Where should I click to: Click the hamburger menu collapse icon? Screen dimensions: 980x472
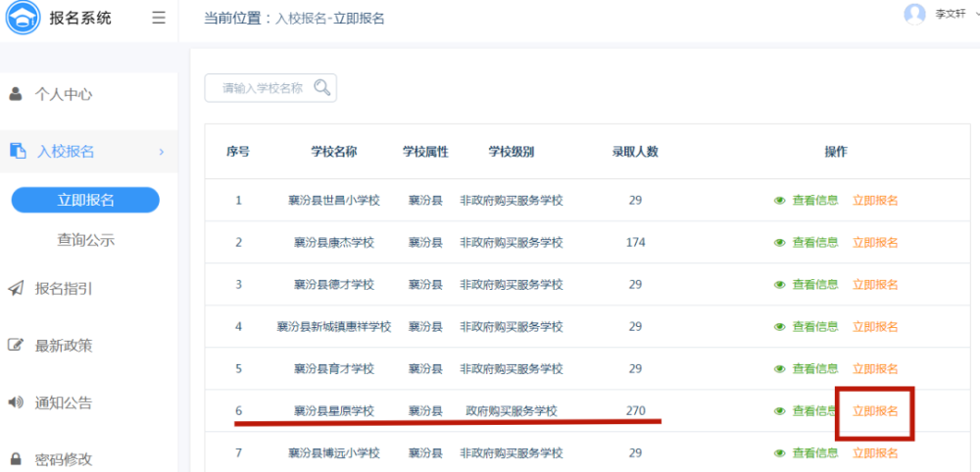coord(159,18)
